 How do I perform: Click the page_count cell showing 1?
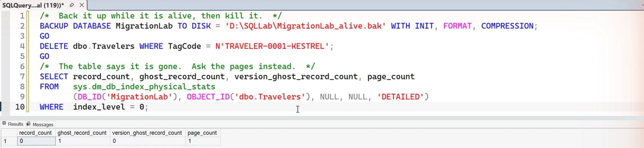click(203, 141)
